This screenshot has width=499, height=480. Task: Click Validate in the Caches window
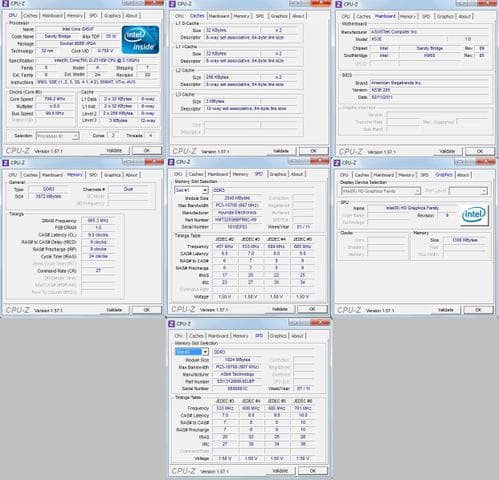[281, 151]
